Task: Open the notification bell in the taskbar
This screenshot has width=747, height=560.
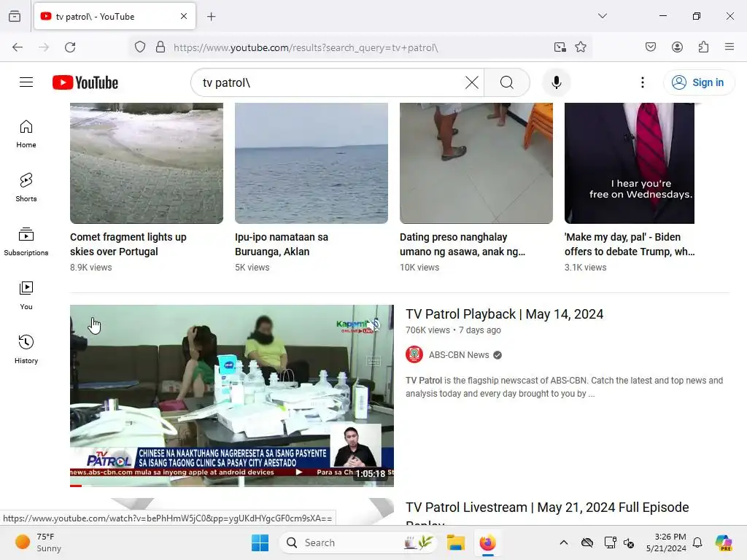Action: pos(697,542)
